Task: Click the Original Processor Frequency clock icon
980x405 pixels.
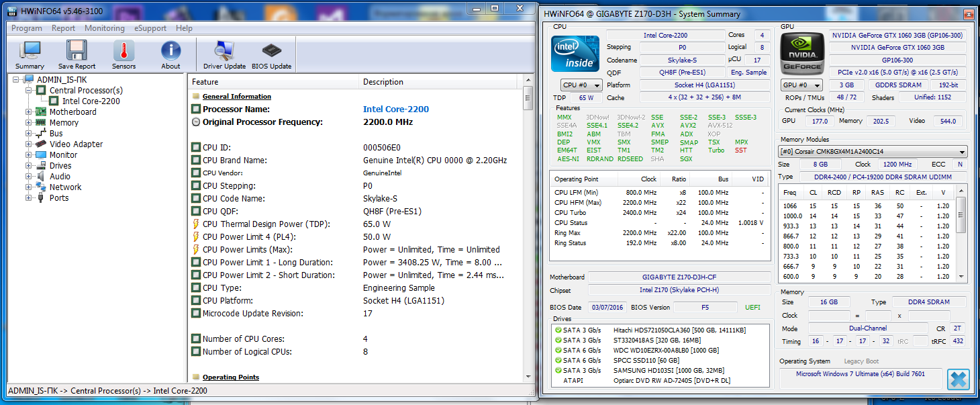Action: [196, 122]
